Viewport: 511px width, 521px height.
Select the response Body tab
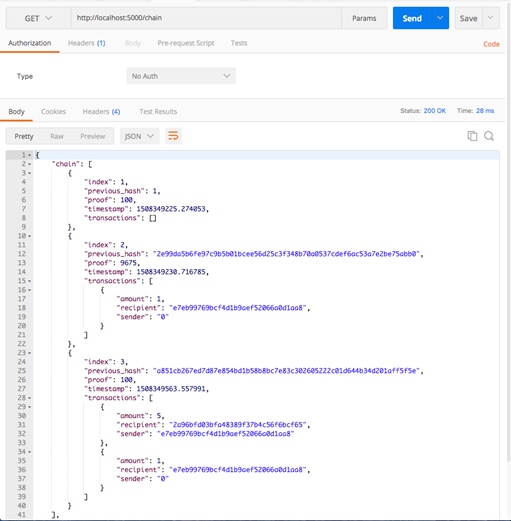point(16,112)
